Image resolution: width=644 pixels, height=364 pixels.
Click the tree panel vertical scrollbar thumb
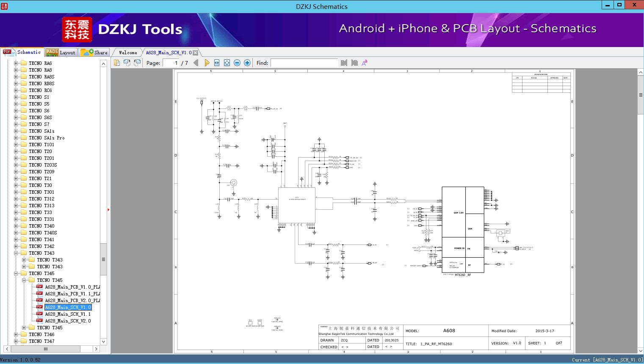click(x=103, y=259)
